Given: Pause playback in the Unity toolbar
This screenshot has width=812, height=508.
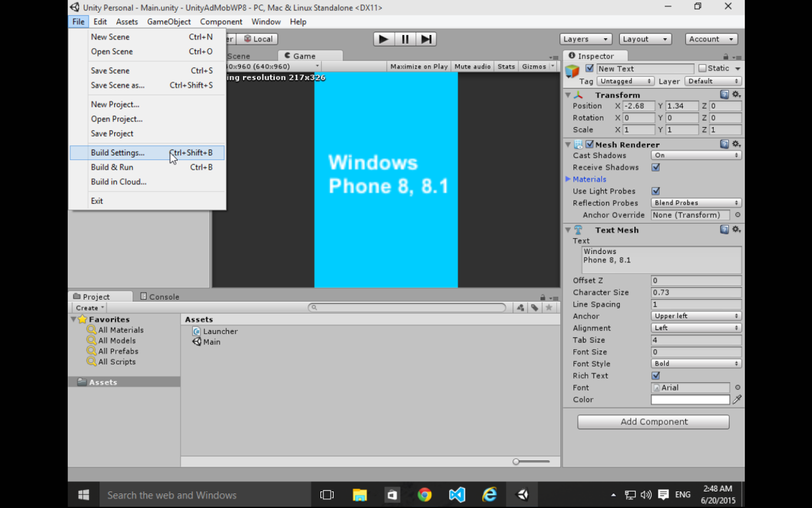Looking at the screenshot, I should point(405,39).
